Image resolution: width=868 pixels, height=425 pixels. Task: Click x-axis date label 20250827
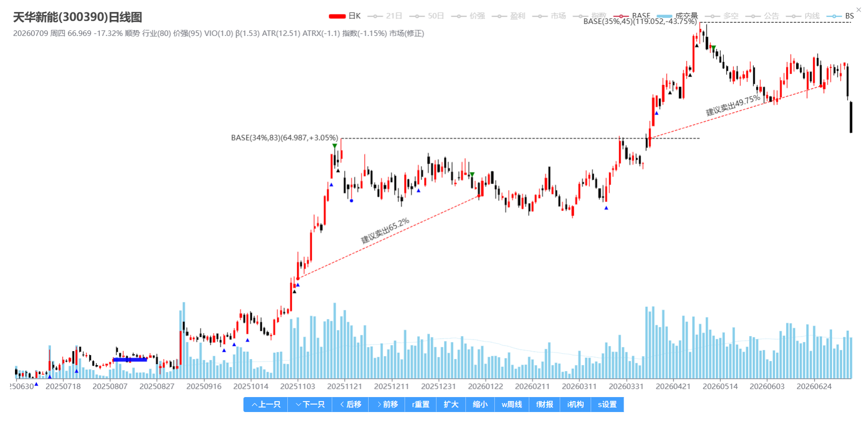click(x=157, y=387)
